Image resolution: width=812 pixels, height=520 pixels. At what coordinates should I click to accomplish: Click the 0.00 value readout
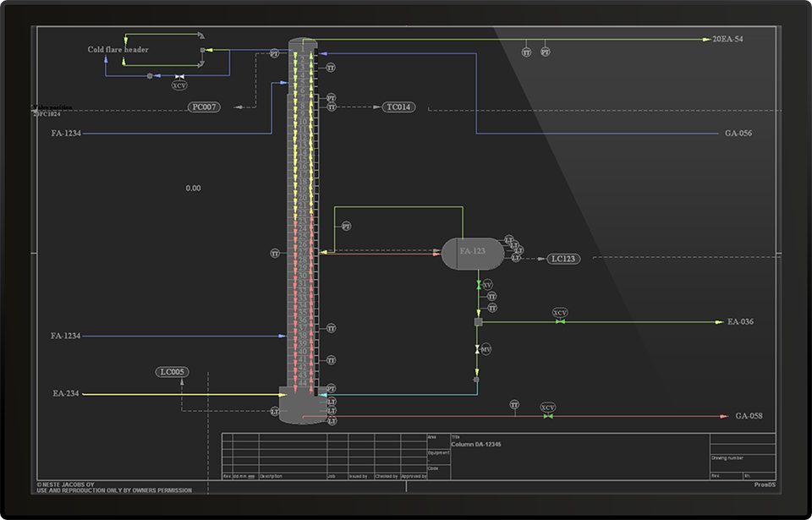pos(194,188)
